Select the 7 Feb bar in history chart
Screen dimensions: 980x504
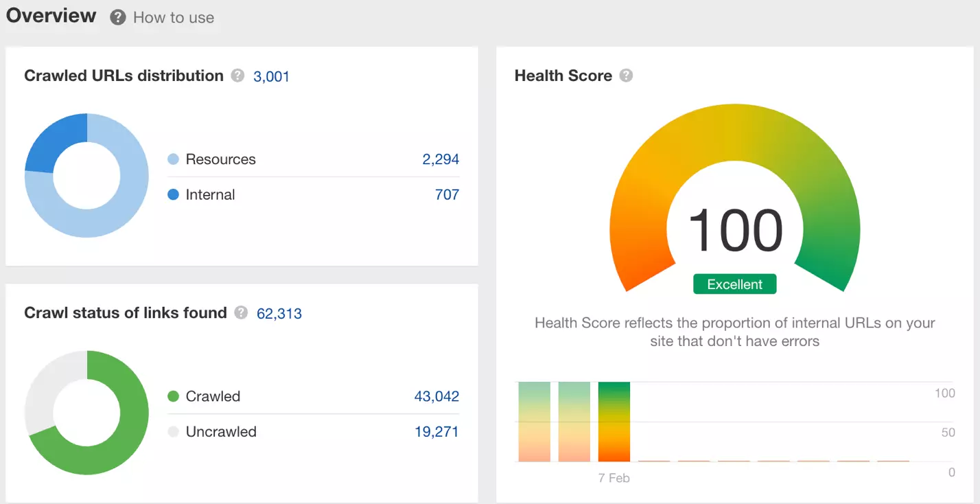614,422
